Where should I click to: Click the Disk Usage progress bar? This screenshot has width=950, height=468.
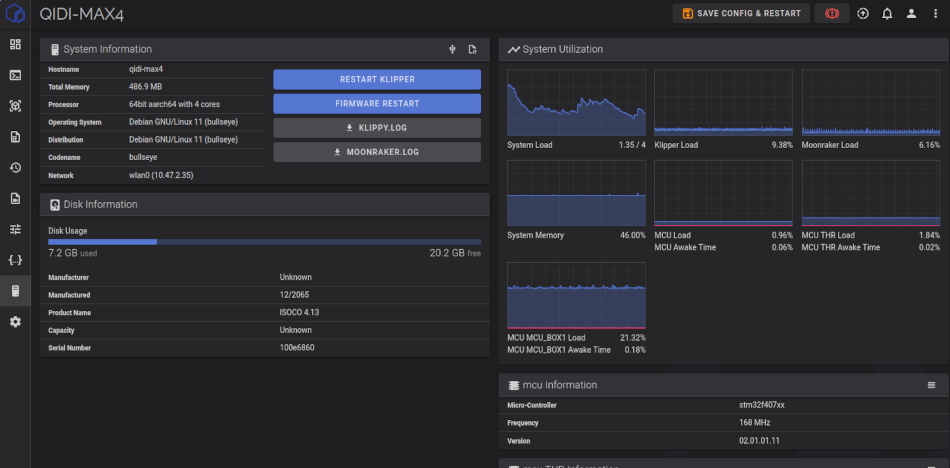[x=264, y=241]
